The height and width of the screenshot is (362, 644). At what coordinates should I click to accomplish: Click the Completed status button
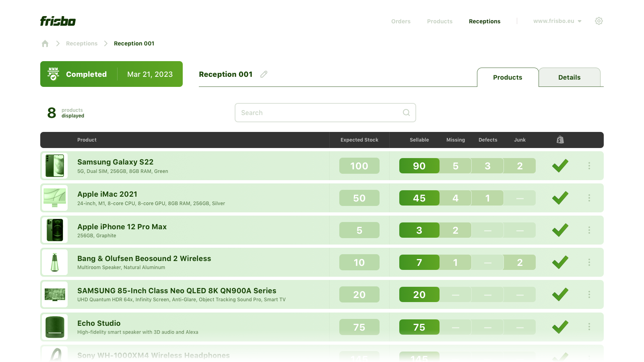tap(111, 74)
